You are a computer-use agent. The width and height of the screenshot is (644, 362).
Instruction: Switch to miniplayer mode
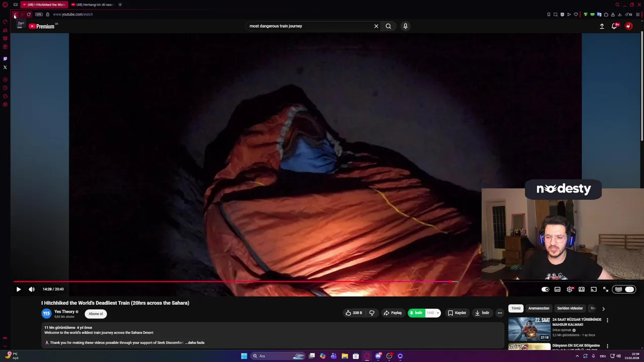click(x=582, y=289)
